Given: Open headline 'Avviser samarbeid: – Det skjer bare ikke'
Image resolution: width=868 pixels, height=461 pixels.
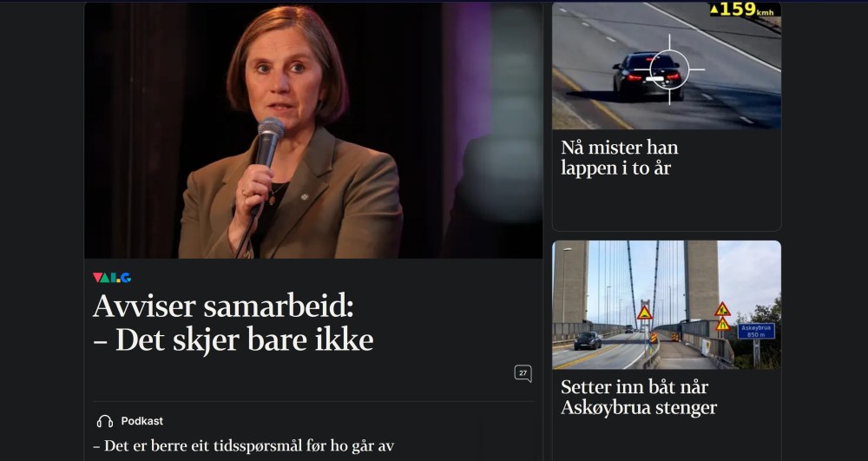Looking at the screenshot, I should coord(233,323).
